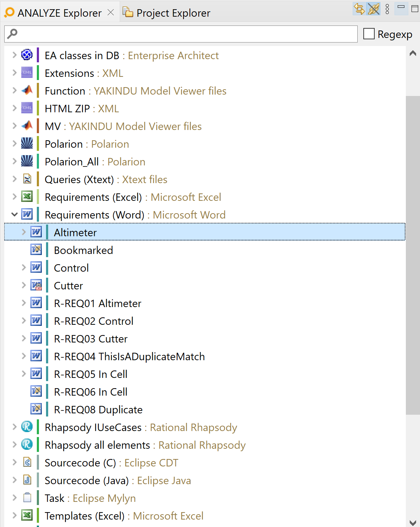Click the Rhapsody icon beside Rhapsody all elements

(x=27, y=444)
